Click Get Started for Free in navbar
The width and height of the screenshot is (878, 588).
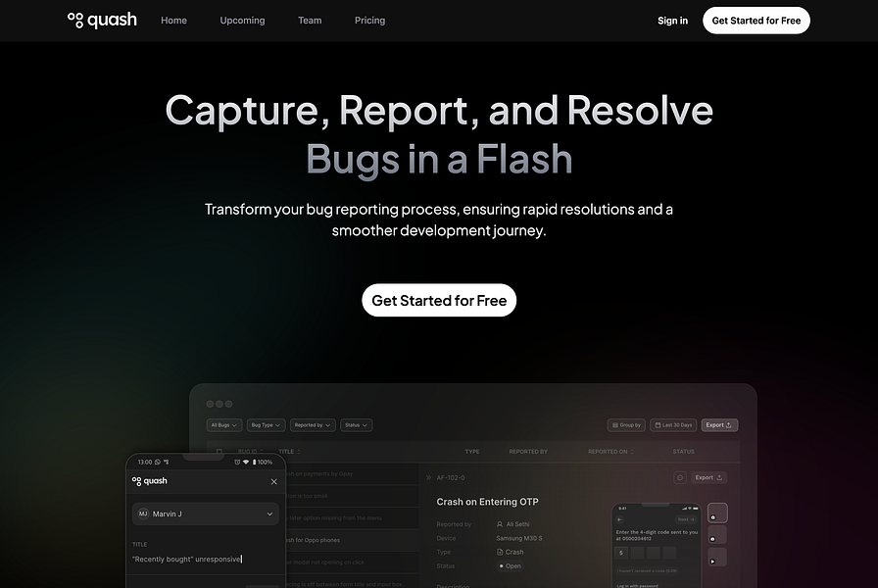tap(756, 21)
